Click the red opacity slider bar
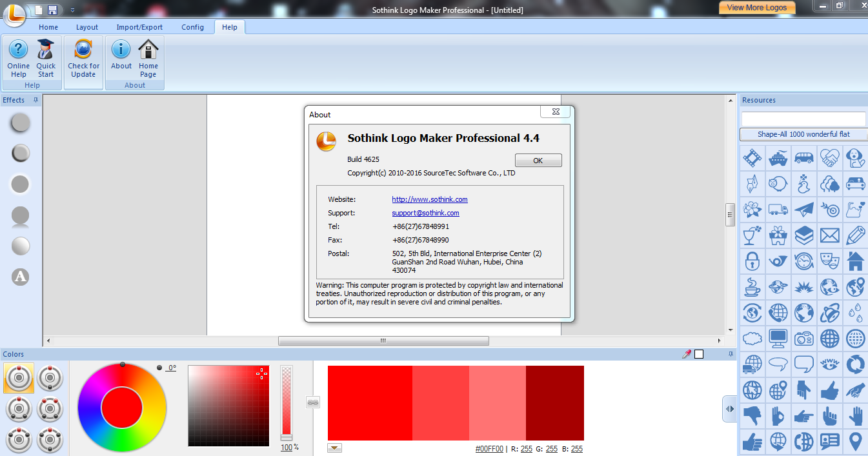The height and width of the screenshot is (456, 868). pyautogui.click(x=287, y=403)
